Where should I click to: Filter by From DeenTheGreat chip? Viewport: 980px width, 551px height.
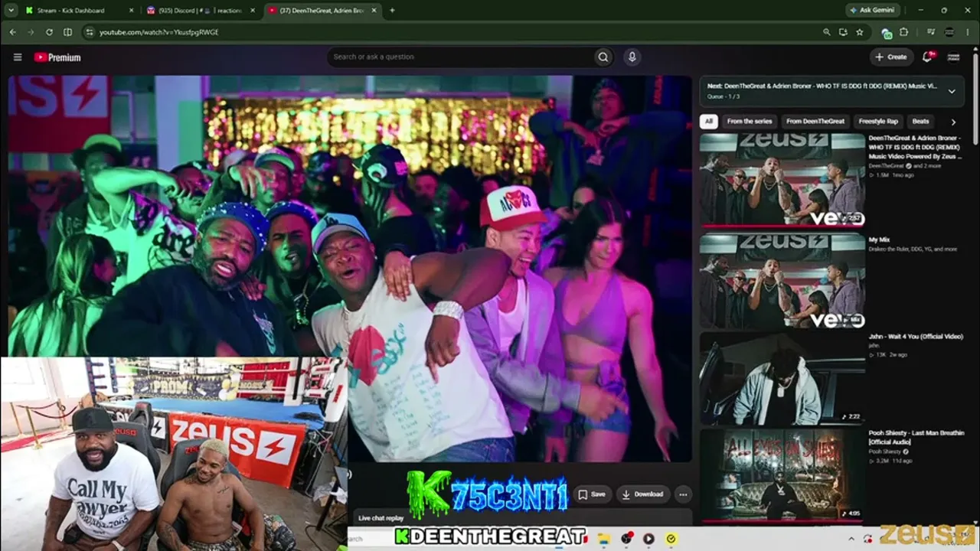click(815, 121)
